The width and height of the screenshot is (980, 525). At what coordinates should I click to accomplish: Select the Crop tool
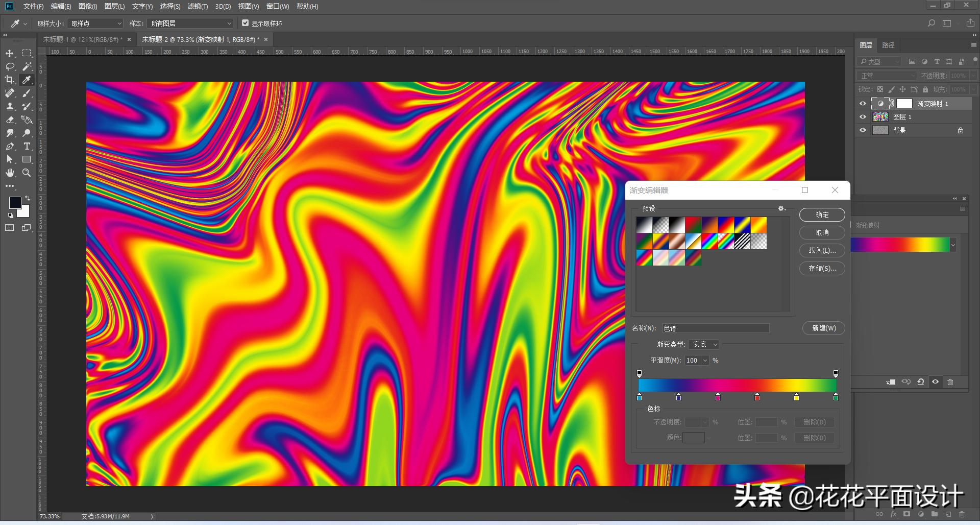[x=10, y=80]
